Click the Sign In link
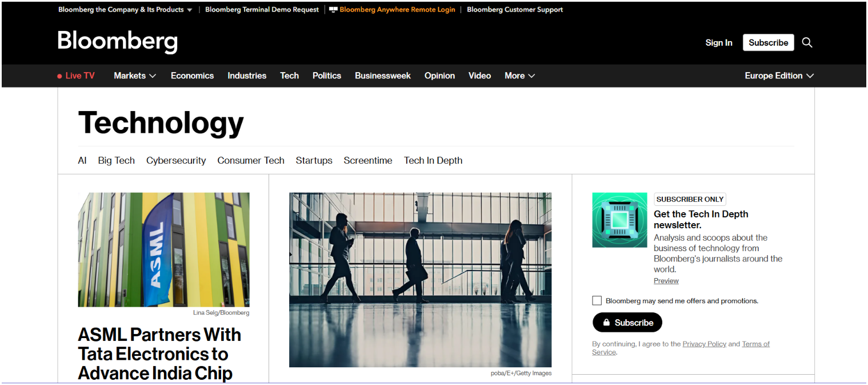Screen dimensions: 868x385 pyautogui.click(x=719, y=42)
